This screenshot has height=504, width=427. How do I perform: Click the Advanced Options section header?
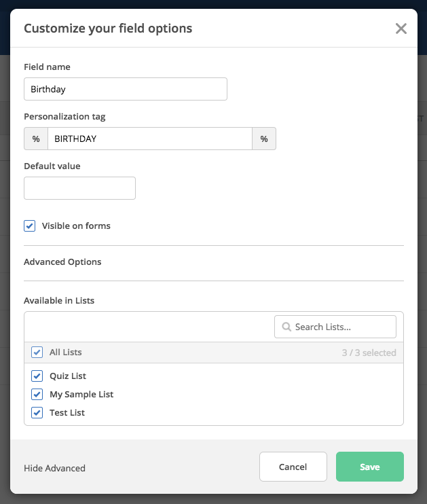click(x=62, y=262)
